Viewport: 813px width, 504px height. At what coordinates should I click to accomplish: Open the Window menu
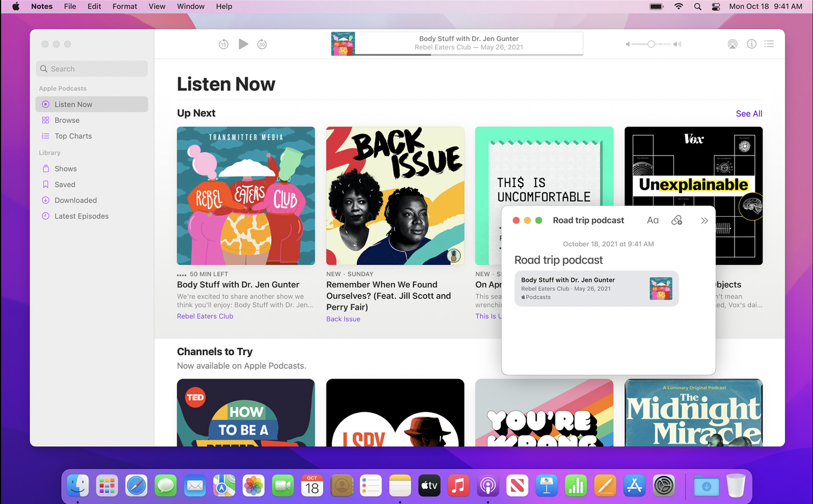coord(191,7)
